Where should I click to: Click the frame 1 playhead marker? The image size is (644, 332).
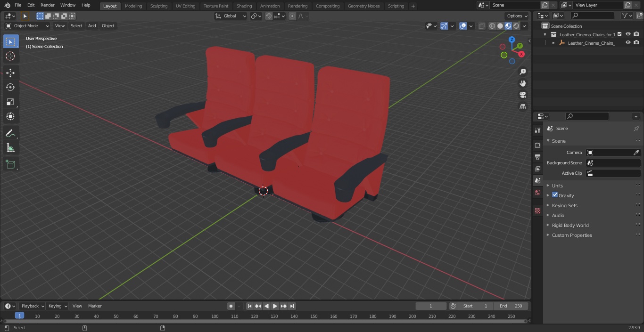pyautogui.click(x=19, y=316)
